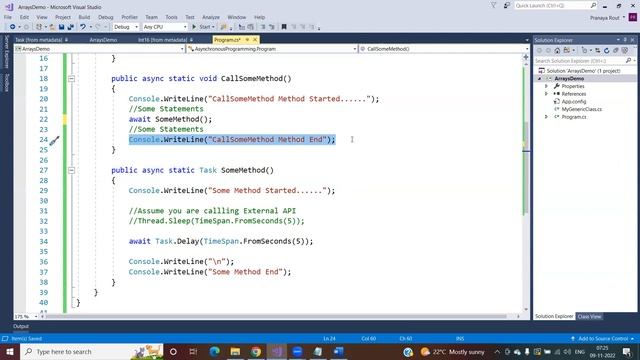This screenshot has width=640, height=360.
Task: Open Task View from taskbar
Action: tap(193, 351)
